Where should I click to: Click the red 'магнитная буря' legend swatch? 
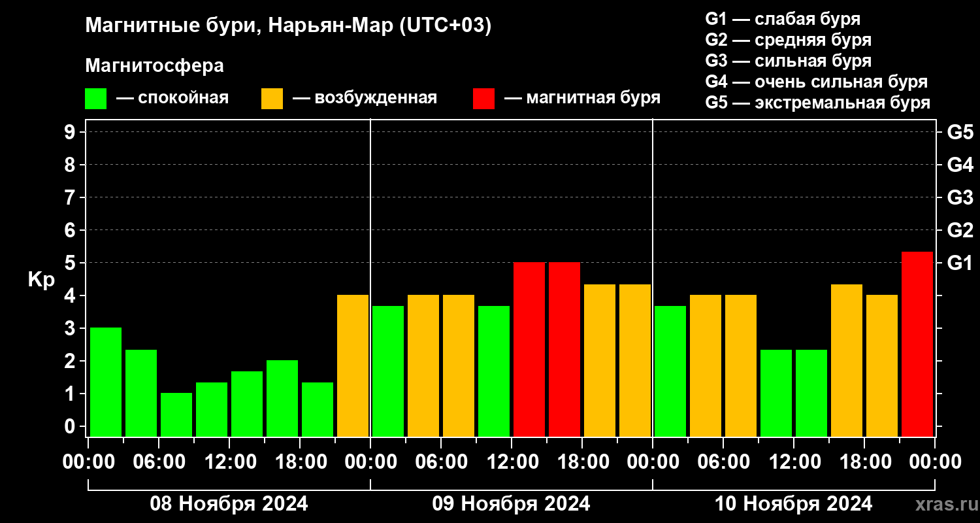(x=484, y=99)
